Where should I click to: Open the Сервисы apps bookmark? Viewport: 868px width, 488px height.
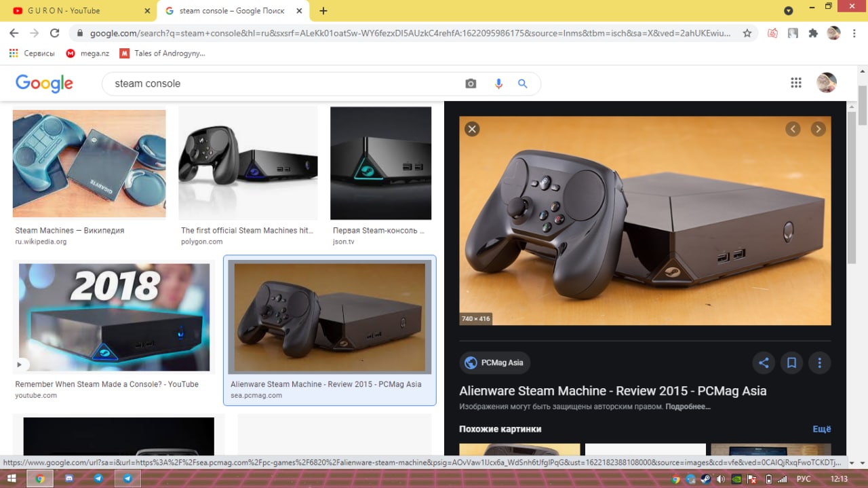(x=33, y=53)
